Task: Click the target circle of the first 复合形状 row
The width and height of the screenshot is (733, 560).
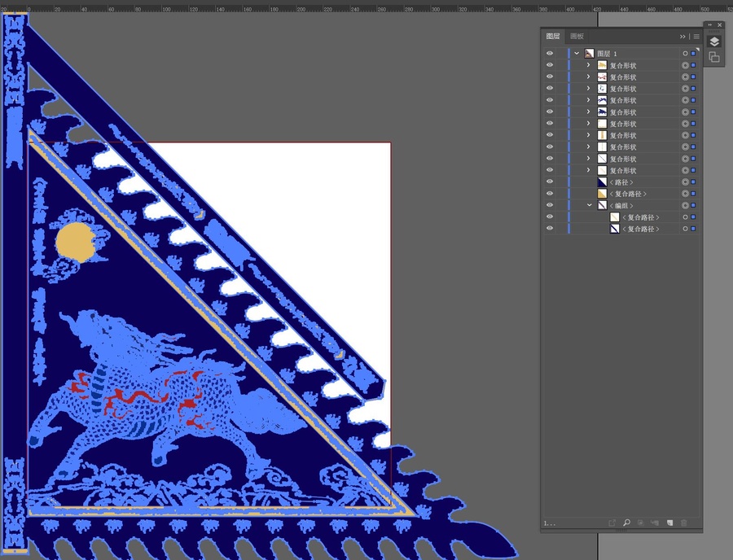Action: pos(685,65)
